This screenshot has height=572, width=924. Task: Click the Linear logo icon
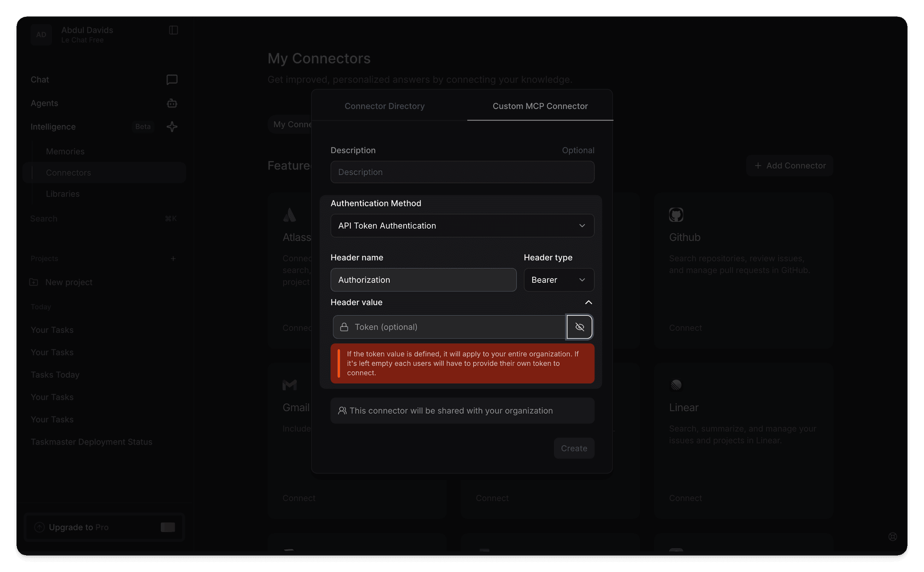676,385
